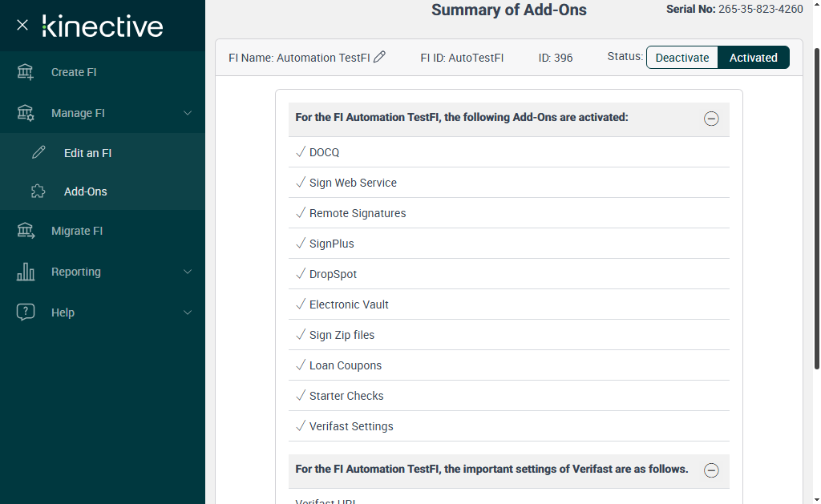Edit the FI Name using the pencil icon
The width and height of the screenshot is (821, 504).
380,57
